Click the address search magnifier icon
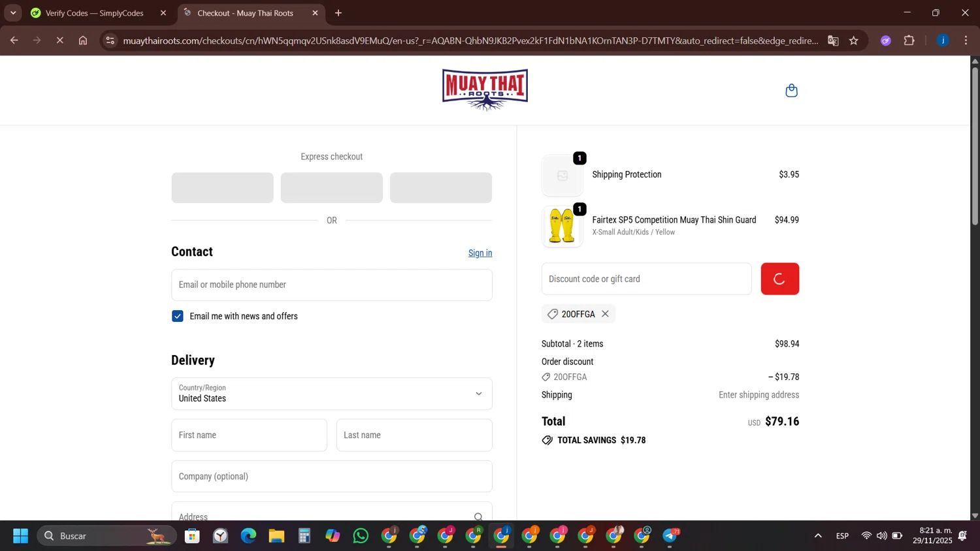Screen dimensions: 980x551 pos(478,516)
